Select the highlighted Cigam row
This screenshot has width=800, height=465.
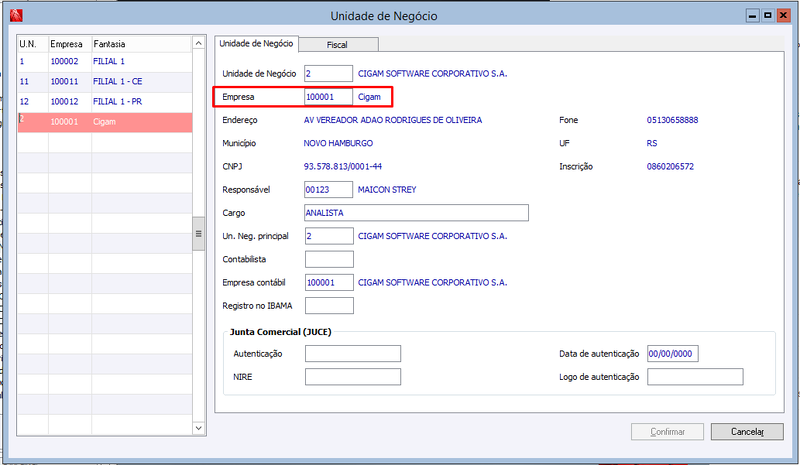pyautogui.click(x=105, y=123)
